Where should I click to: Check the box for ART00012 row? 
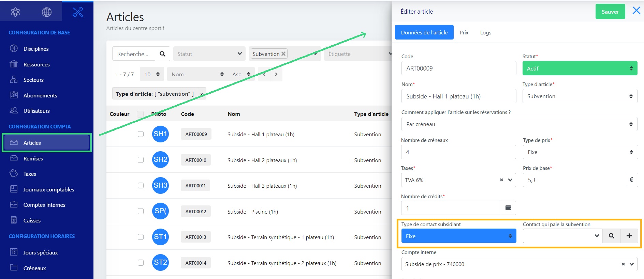click(141, 211)
